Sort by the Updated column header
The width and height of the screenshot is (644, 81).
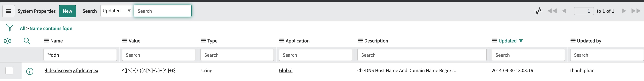(x=507, y=41)
